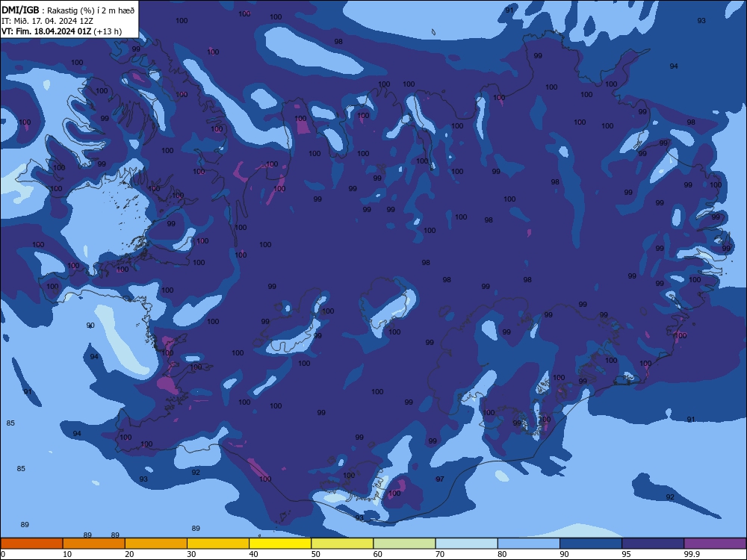Click the '60' legend scale label

[377, 554]
